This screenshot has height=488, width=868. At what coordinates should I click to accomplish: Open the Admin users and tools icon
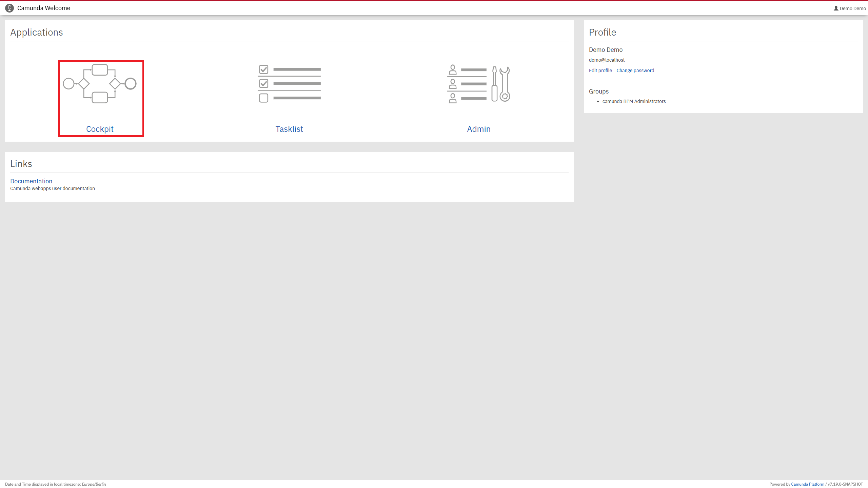479,84
